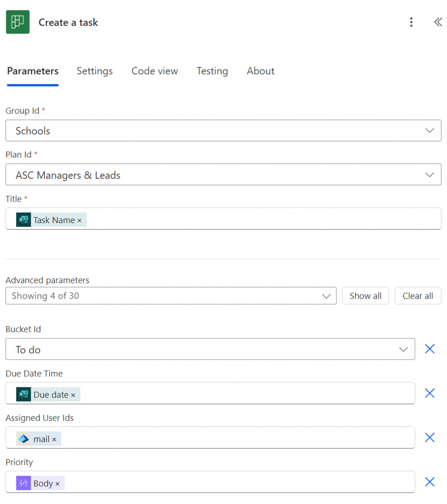Click inside the Title input field

[233, 218]
